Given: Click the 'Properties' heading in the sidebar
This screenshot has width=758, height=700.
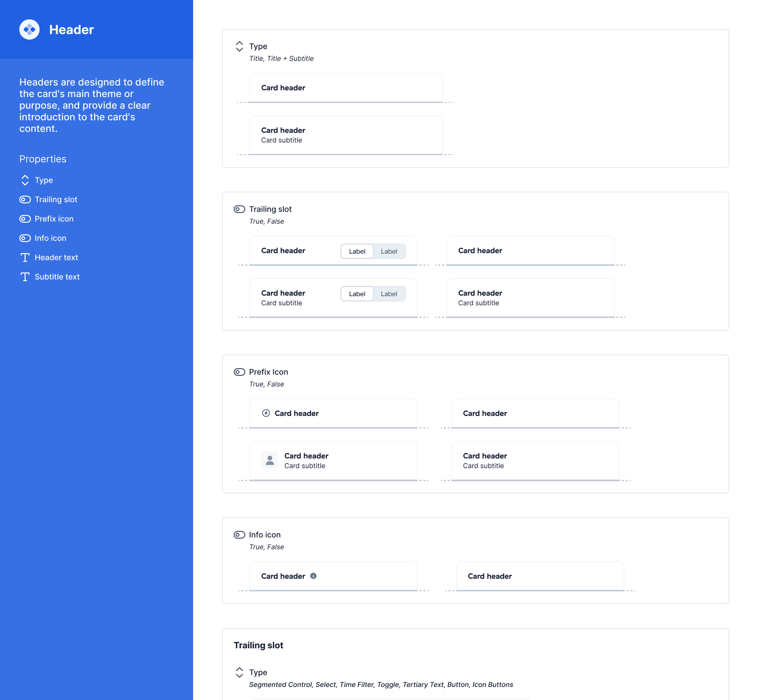Looking at the screenshot, I should [43, 159].
